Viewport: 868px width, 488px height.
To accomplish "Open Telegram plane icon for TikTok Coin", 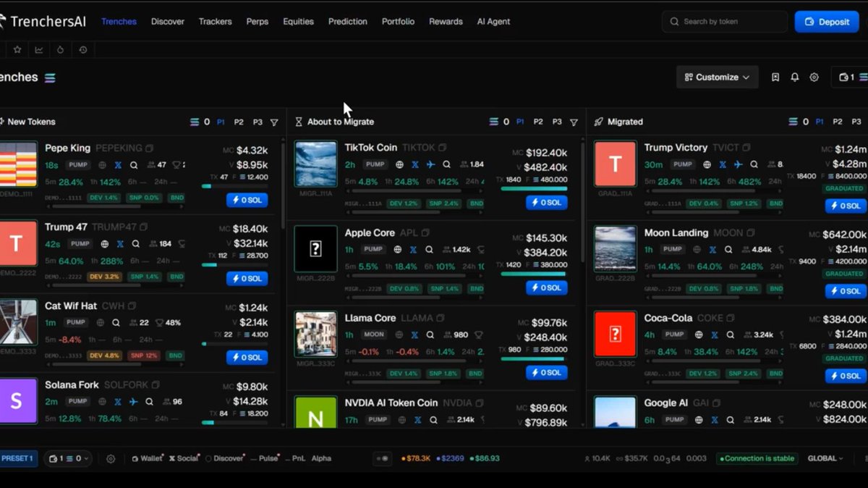I will pos(430,164).
